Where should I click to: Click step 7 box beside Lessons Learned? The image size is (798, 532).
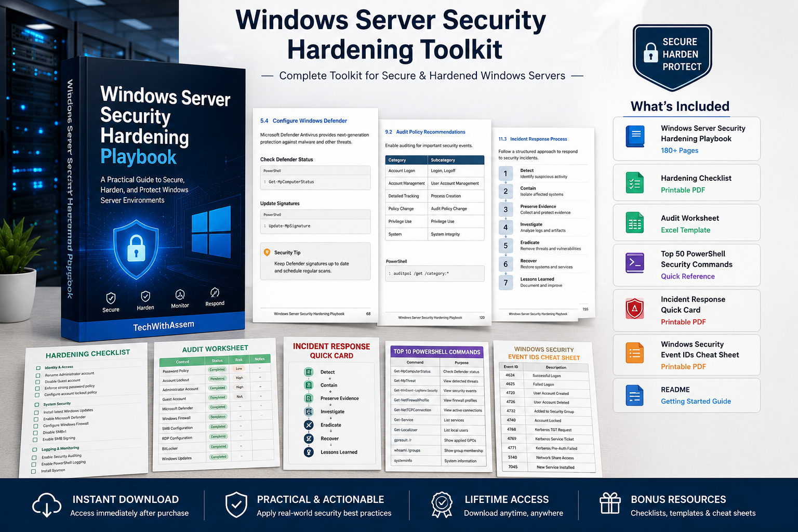(506, 283)
